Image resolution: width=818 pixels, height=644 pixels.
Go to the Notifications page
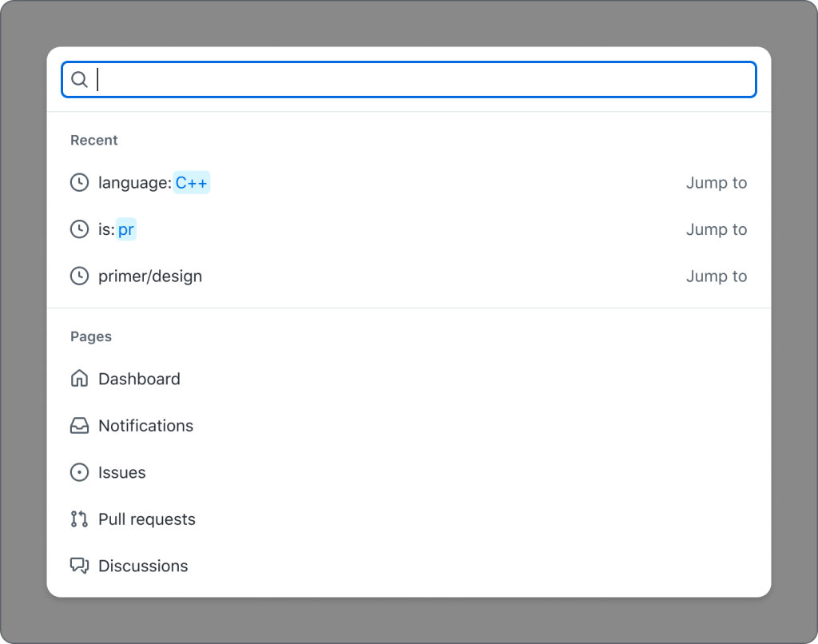click(x=145, y=426)
